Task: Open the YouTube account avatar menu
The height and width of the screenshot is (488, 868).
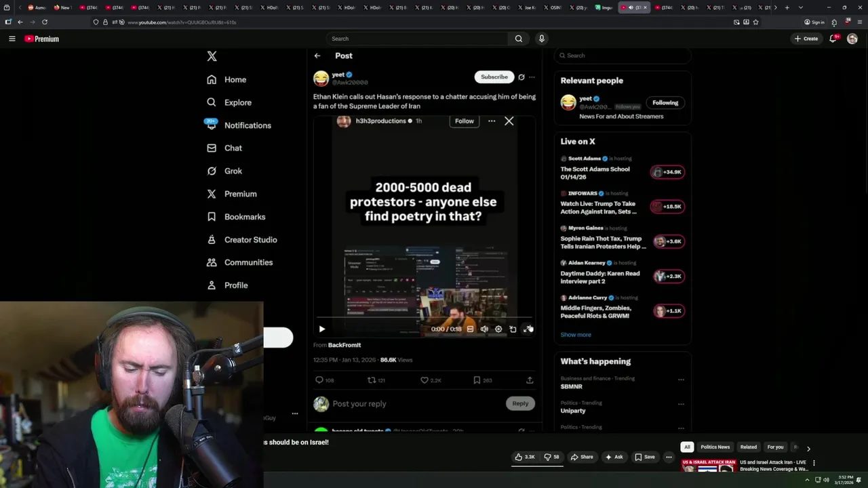Action: tap(852, 39)
